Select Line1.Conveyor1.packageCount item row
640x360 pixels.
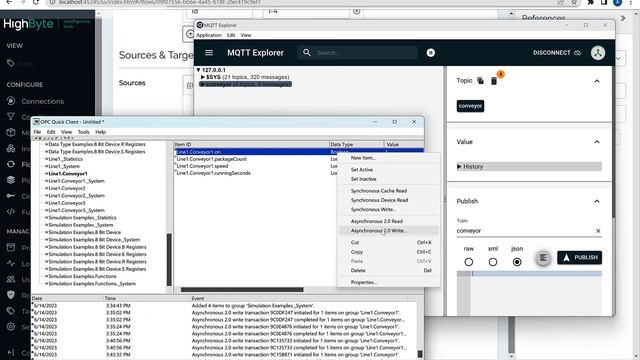coord(211,159)
